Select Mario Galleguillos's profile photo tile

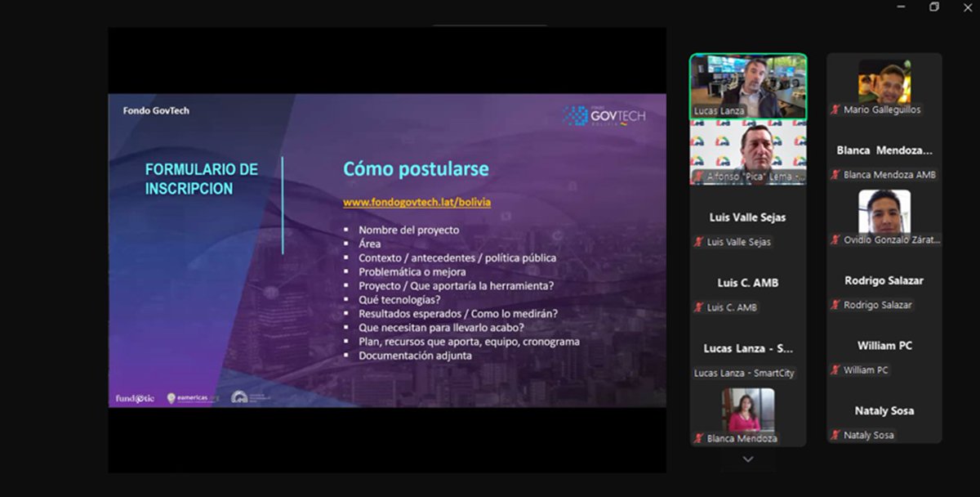(x=884, y=82)
